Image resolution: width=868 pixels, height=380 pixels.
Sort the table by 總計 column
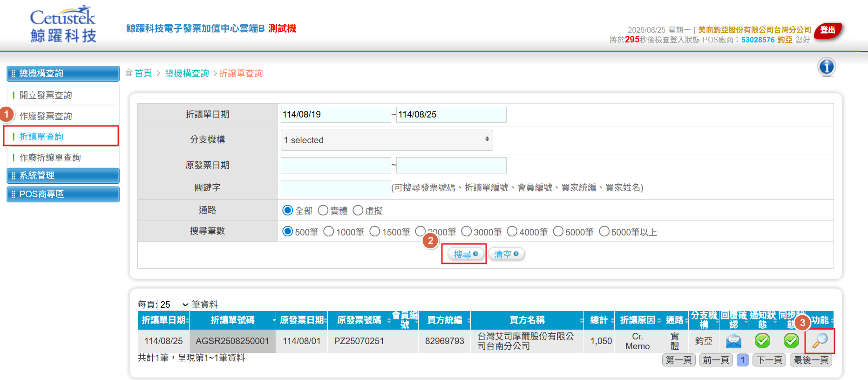[x=599, y=320]
